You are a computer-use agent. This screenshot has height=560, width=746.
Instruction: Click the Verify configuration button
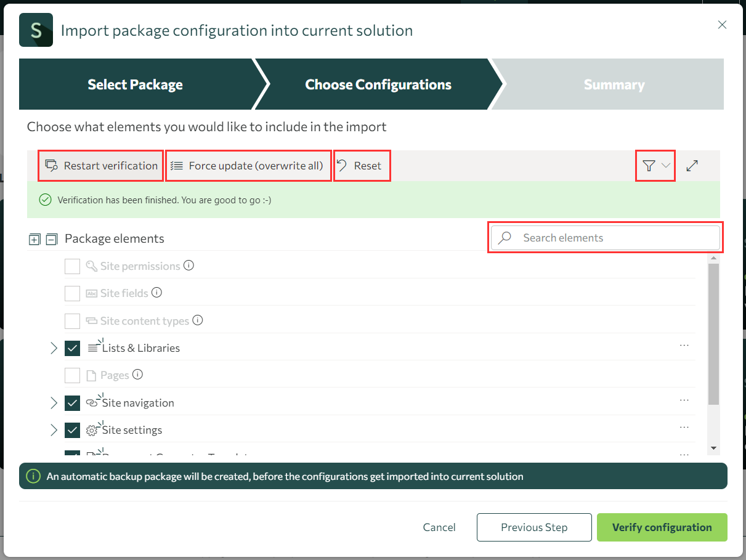click(662, 527)
